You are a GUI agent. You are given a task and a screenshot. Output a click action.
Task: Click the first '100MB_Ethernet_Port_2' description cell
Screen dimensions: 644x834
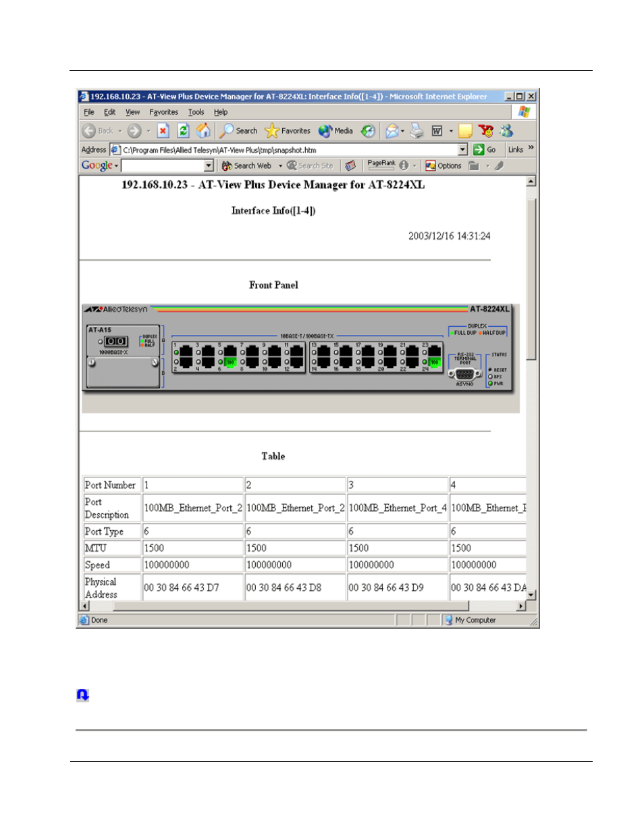[192, 508]
